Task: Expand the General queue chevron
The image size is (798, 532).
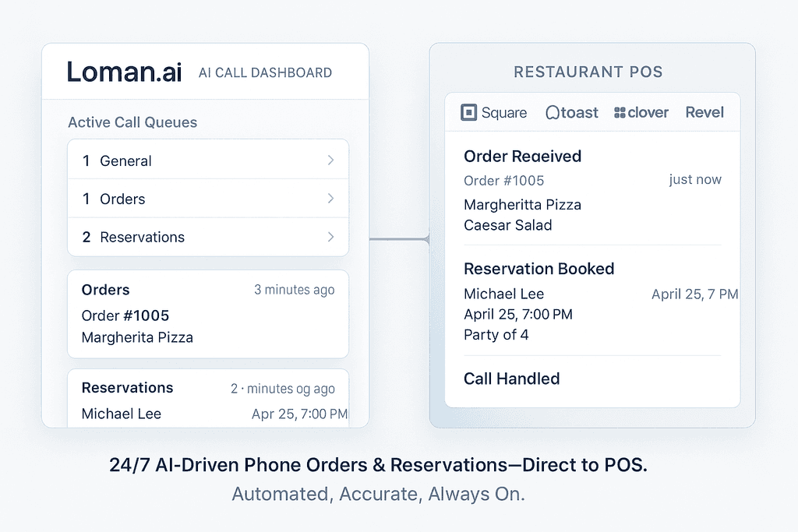Action: [330, 160]
